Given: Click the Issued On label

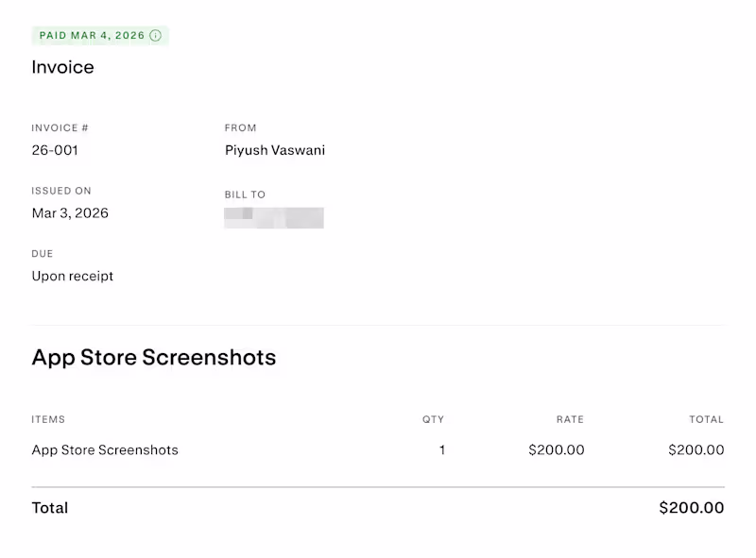Looking at the screenshot, I should (61, 191).
